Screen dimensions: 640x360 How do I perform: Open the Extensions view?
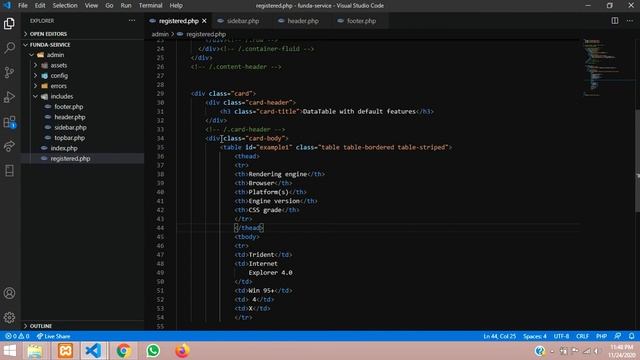click(9, 122)
